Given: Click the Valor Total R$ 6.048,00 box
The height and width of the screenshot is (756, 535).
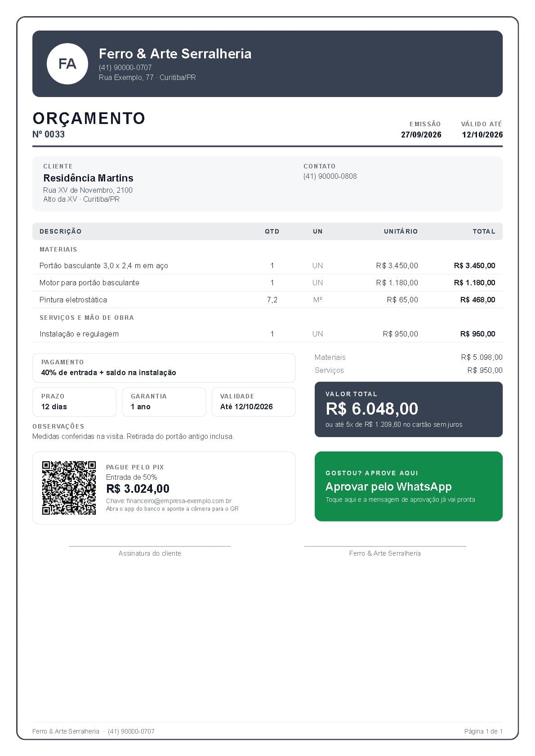Looking at the screenshot, I should click(408, 409).
